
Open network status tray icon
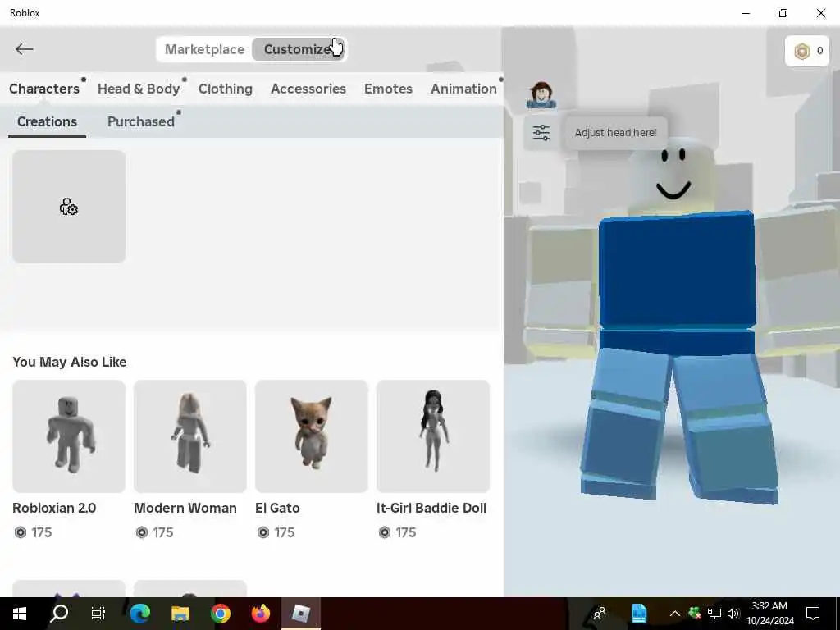pos(714,614)
